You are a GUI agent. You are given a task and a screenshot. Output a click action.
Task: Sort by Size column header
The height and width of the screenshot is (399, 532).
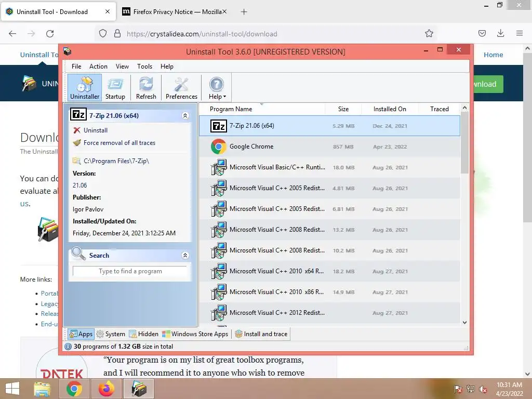(x=343, y=109)
